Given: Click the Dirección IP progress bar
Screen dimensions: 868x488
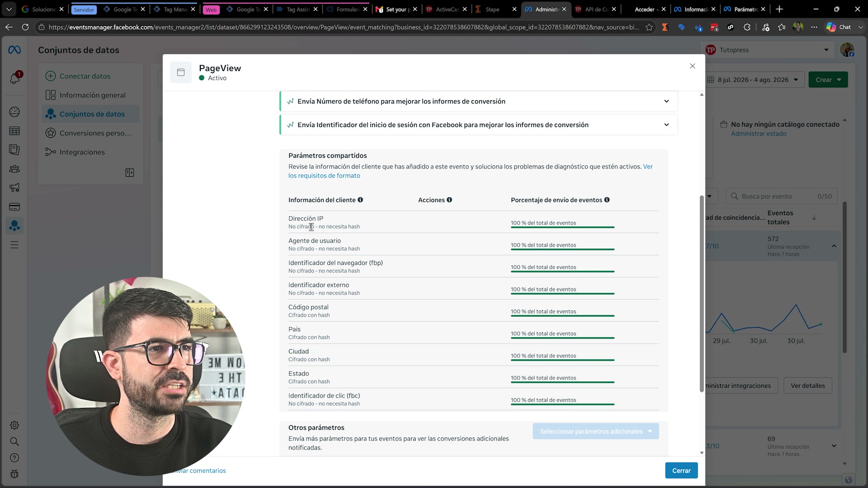Looking at the screenshot, I should pyautogui.click(x=562, y=227).
